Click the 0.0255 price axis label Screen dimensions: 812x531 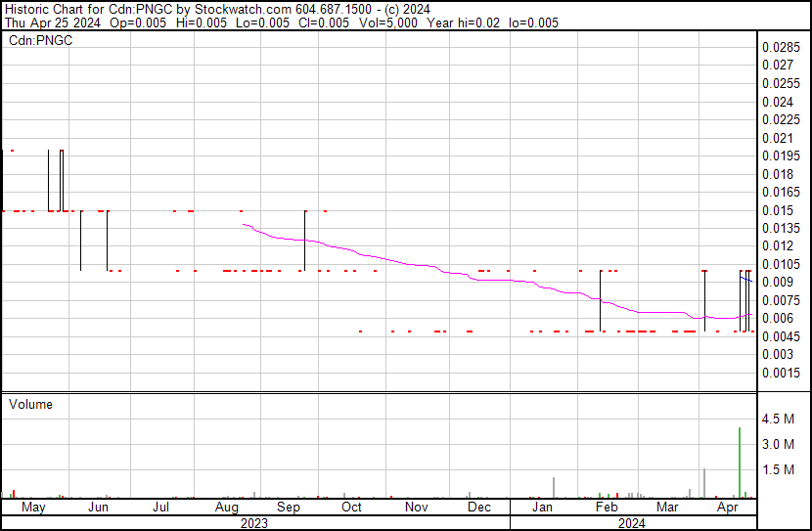(x=781, y=84)
